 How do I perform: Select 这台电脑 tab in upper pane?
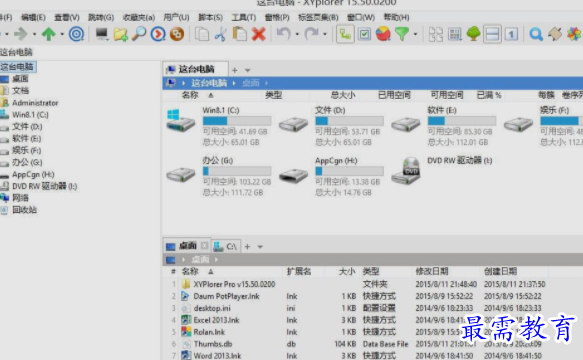click(196, 69)
